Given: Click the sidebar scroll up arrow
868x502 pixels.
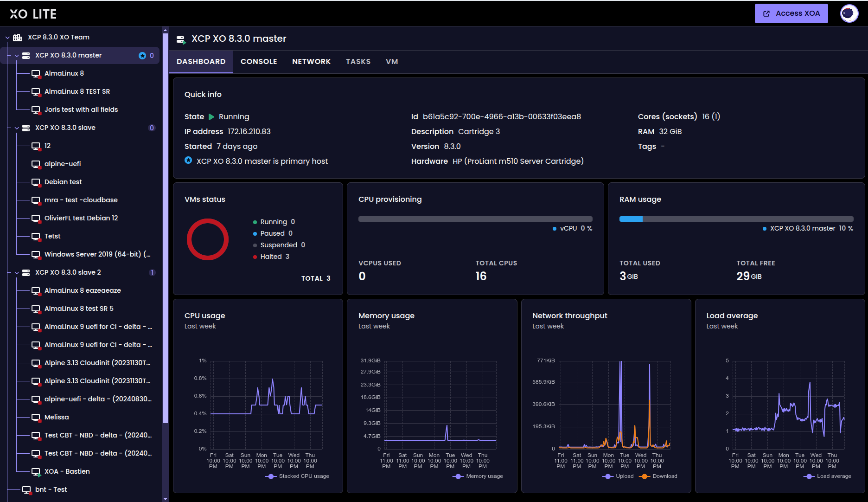Looking at the screenshot, I should click(165, 30).
